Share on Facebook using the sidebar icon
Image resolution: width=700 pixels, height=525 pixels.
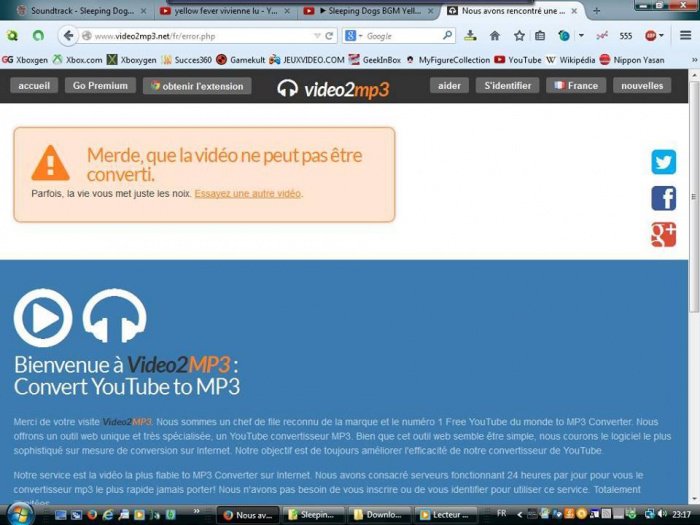click(663, 198)
